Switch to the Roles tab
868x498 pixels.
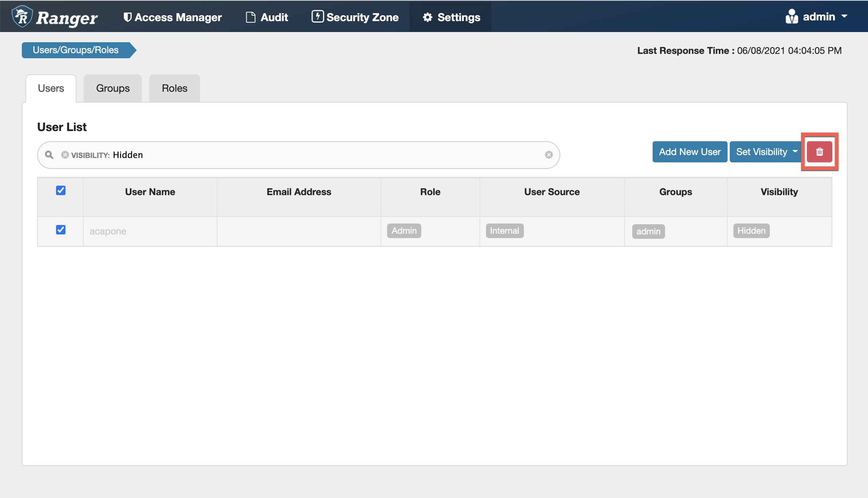(x=174, y=88)
